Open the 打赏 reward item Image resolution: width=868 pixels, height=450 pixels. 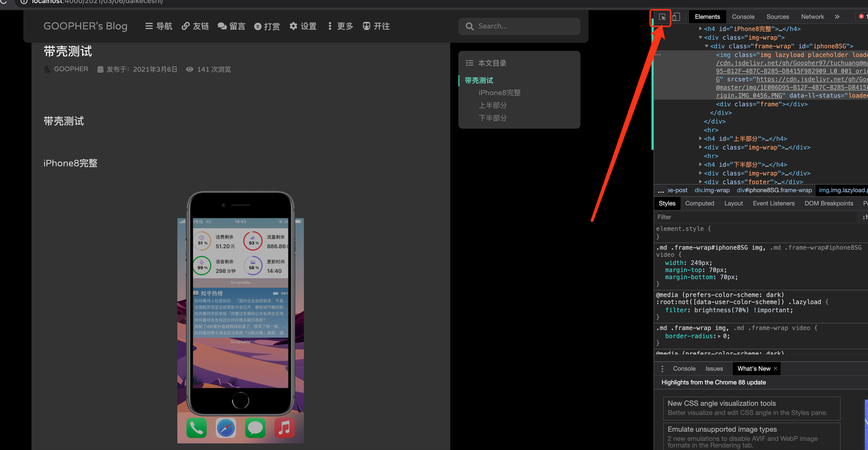[x=267, y=26]
